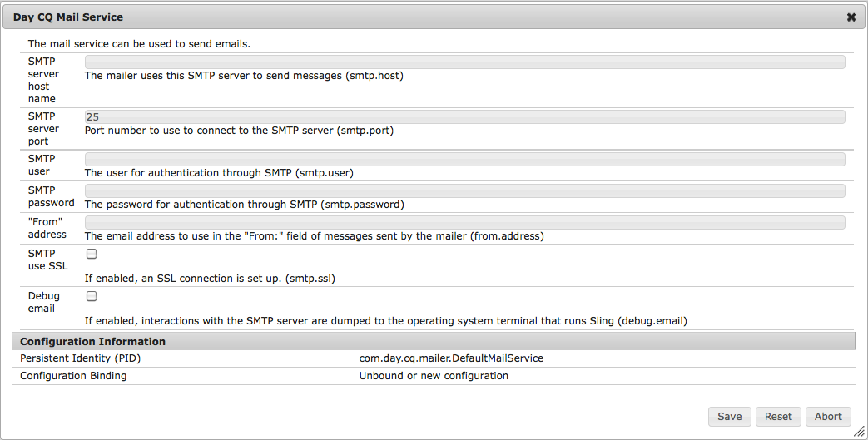Click the Configuration Information section header

pos(92,341)
